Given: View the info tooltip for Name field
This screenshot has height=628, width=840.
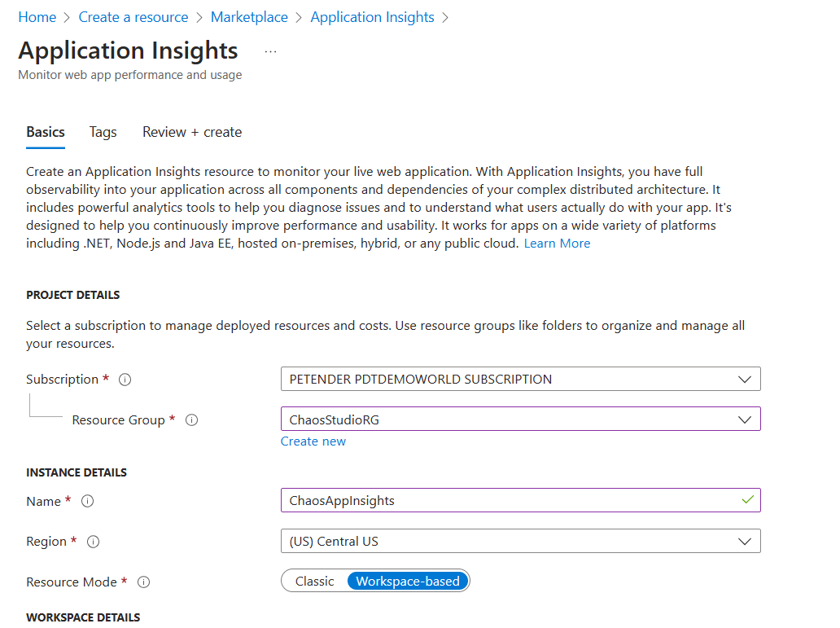Looking at the screenshot, I should coord(87,501).
